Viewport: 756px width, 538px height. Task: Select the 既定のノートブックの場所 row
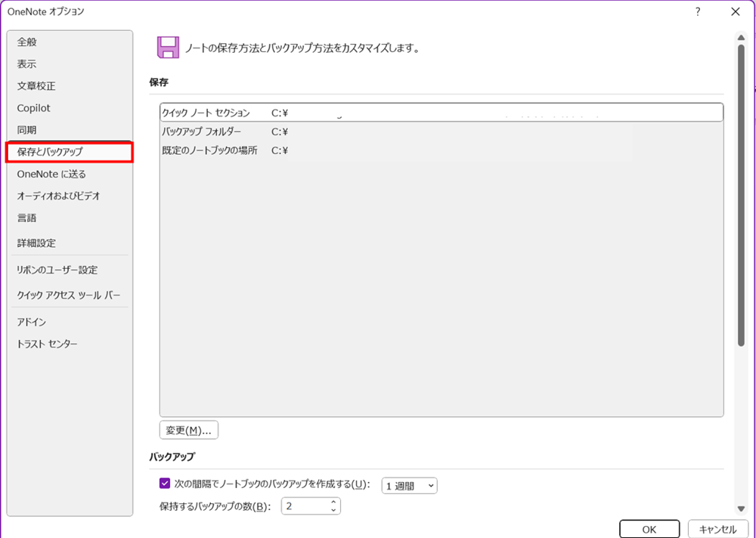[442, 150]
